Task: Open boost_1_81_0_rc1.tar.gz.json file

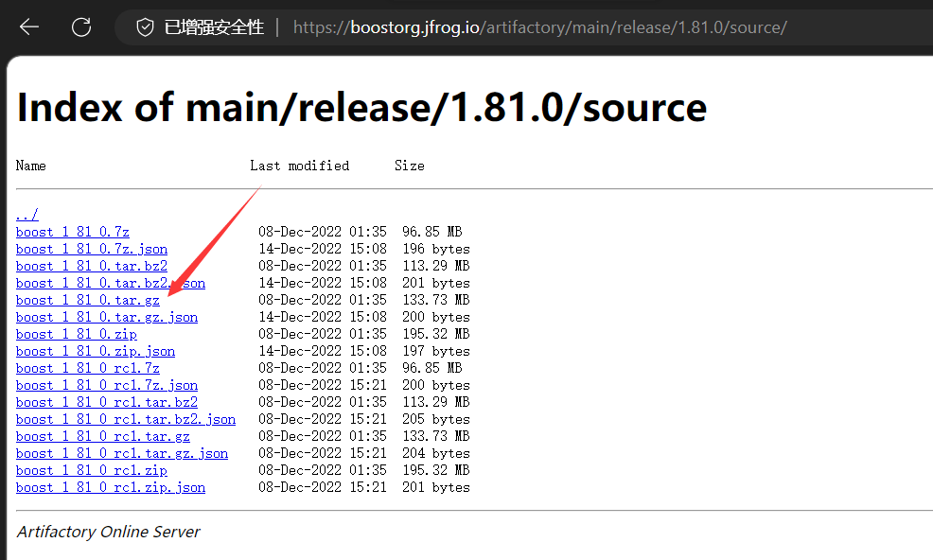Action: (x=121, y=452)
